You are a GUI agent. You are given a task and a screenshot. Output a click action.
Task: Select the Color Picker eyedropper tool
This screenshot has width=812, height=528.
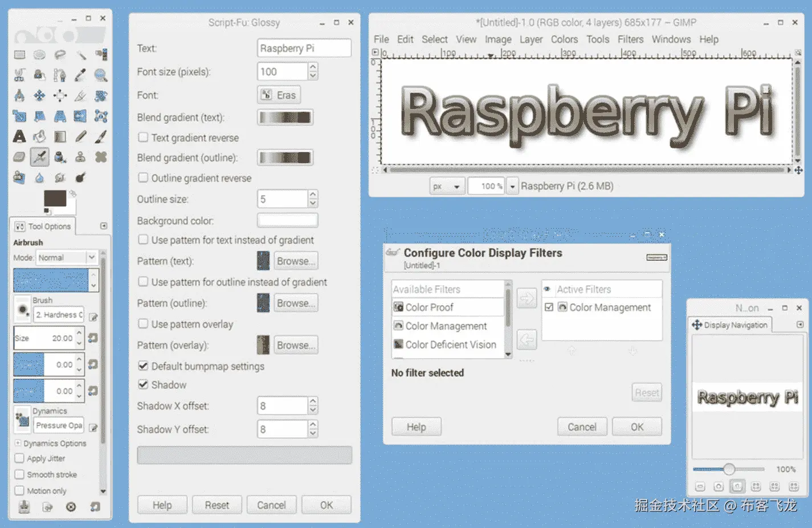pyautogui.click(x=80, y=75)
